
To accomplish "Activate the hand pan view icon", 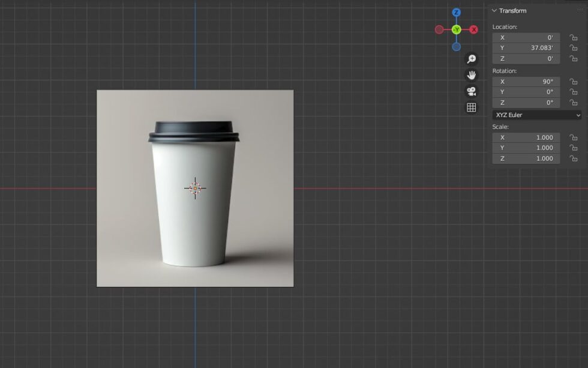I will 472,74.
